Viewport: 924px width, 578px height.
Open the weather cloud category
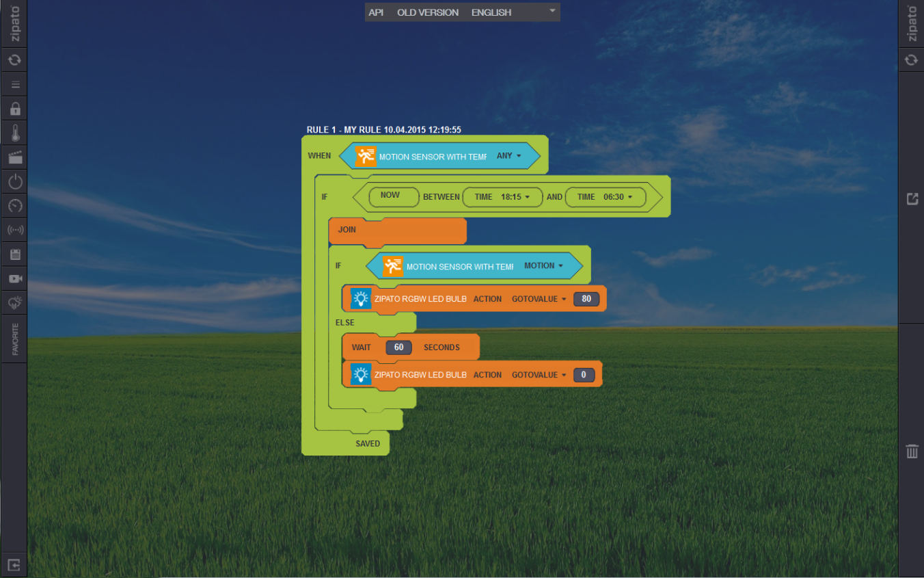pos(15,303)
